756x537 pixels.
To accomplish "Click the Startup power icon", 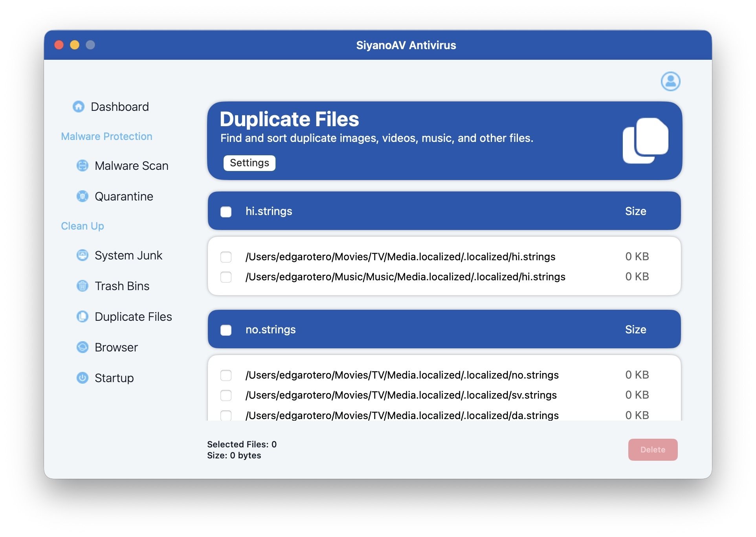I will coord(83,378).
